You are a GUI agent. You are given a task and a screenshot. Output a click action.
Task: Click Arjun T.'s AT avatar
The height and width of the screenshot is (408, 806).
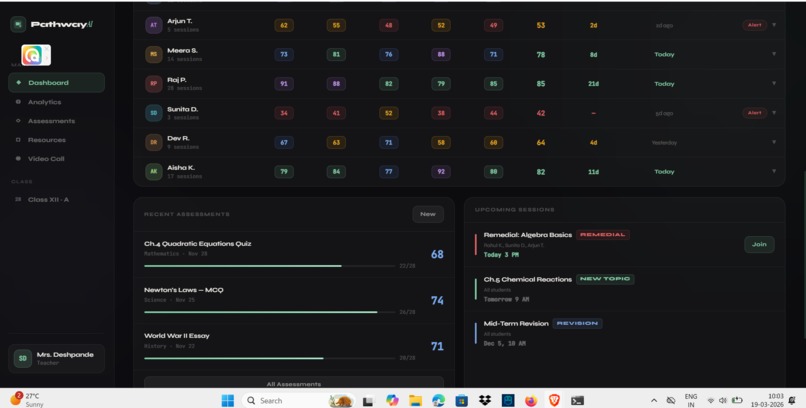point(154,25)
